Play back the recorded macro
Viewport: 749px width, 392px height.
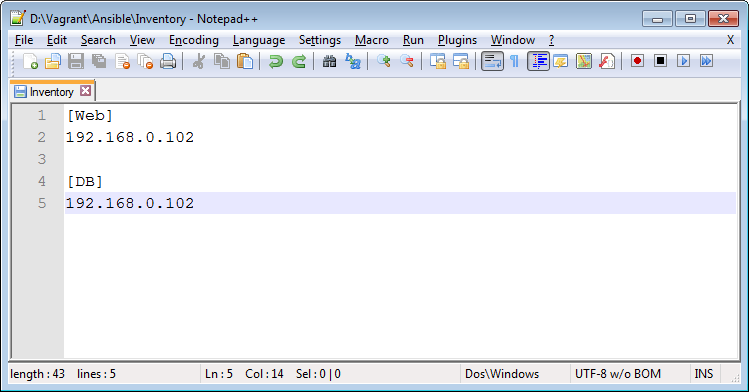684,61
